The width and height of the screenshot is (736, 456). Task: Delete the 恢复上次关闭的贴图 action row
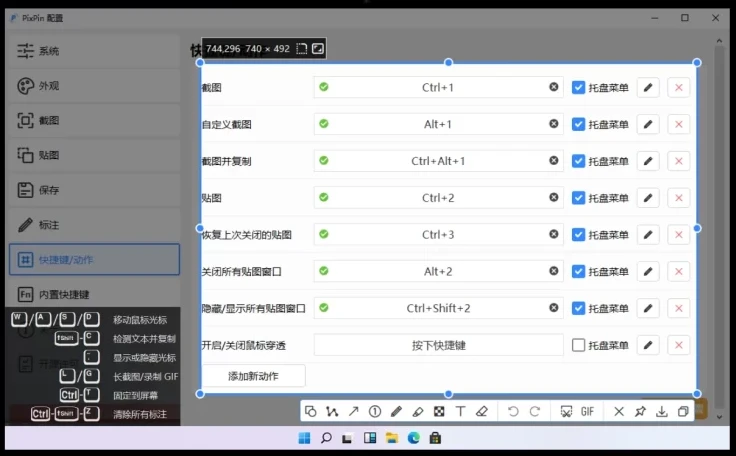tap(679, 234)
